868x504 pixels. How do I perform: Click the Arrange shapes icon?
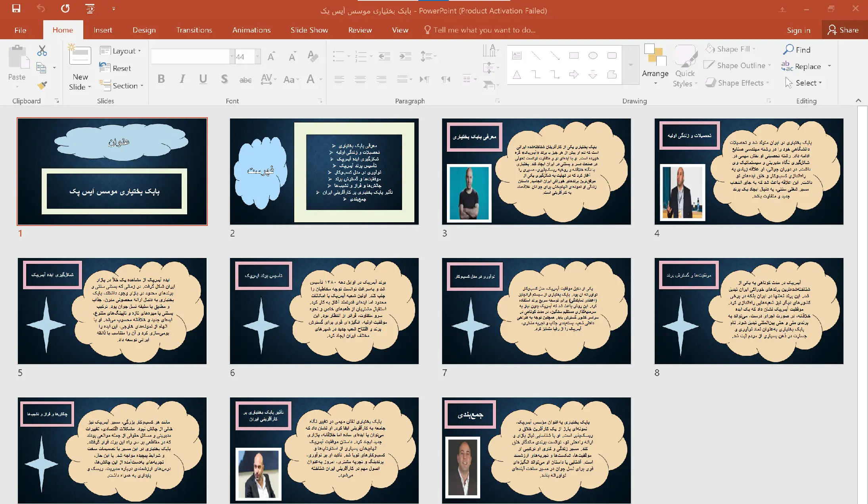coord(655,56)
